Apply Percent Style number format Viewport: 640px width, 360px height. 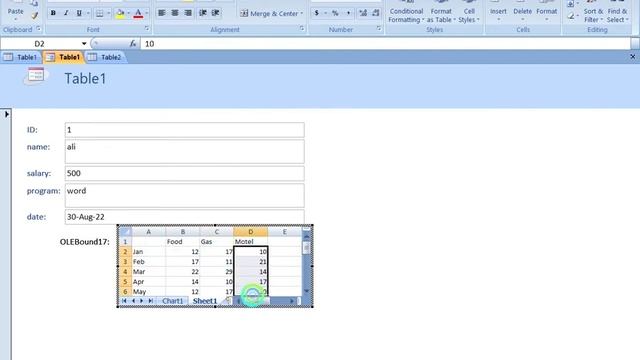(335, 13)
